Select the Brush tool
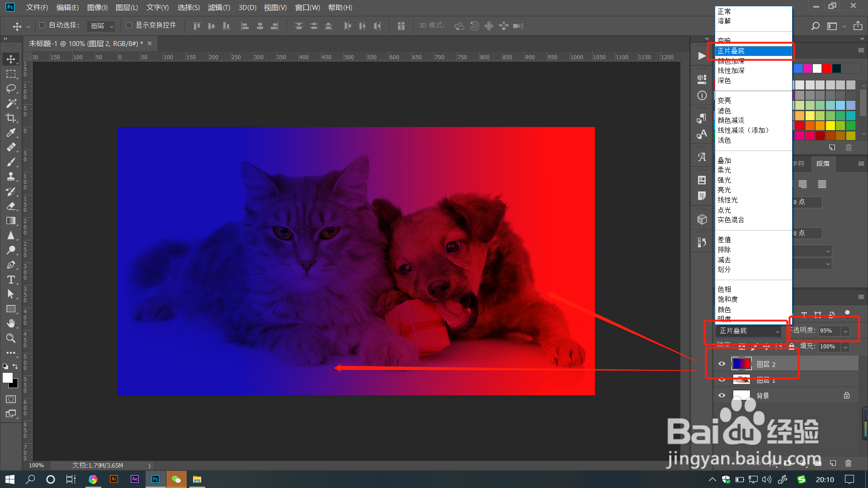Viewport: 868px width, 488px height. (x=11, y=162)
